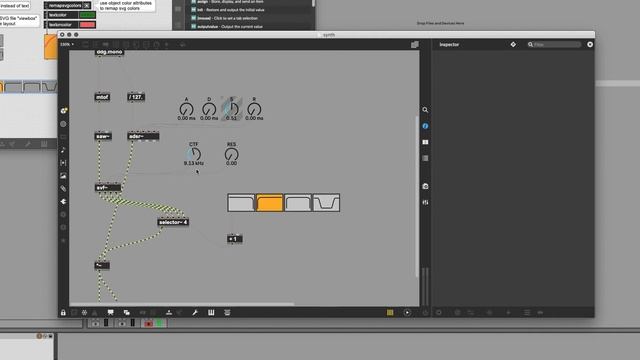Click the patcher horizontal scrollbar
This screenshot has width=640, height=360.
coord(182,304)
